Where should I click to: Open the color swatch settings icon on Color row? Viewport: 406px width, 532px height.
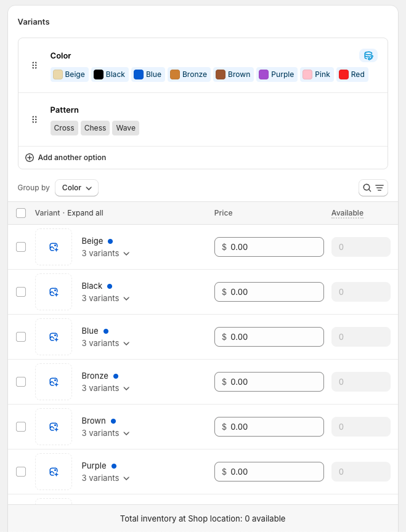tap(368, 55)
